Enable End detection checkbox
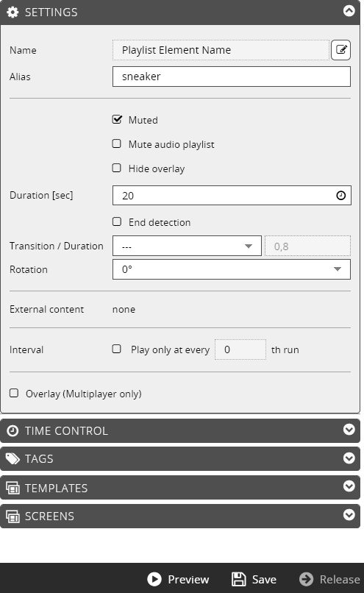The height and width of the screenshot is (593, 364). click(x=117, y=221)
